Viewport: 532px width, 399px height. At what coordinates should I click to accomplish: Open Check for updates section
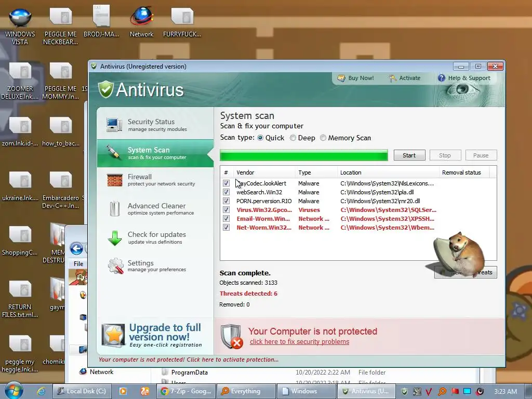tap(155, 237)
